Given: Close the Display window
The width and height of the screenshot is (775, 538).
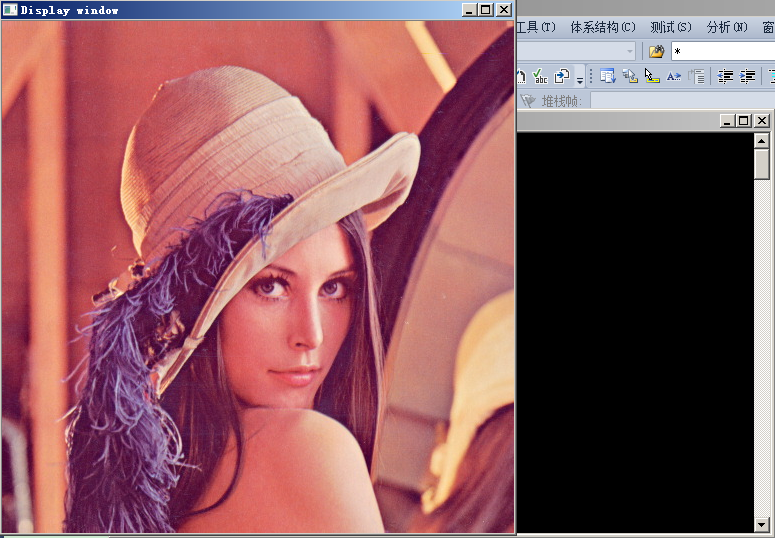Looking at the screenshot, I should coord(504,10).
